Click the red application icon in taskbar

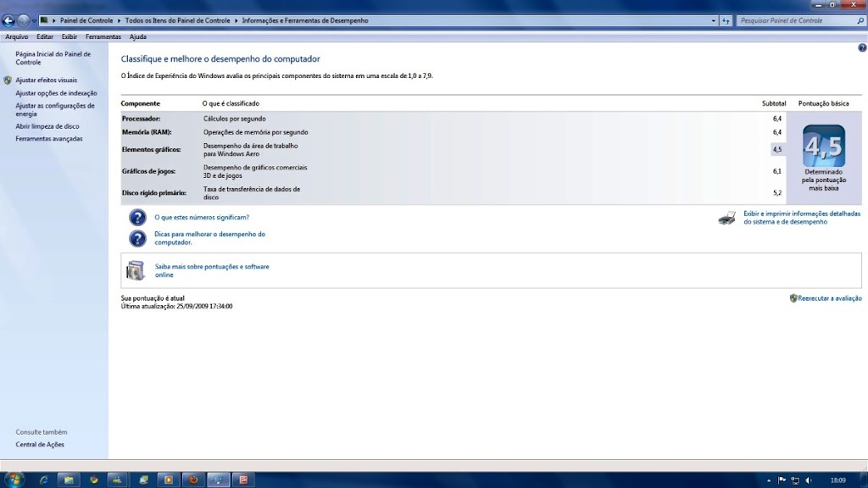tap(243, 480)
